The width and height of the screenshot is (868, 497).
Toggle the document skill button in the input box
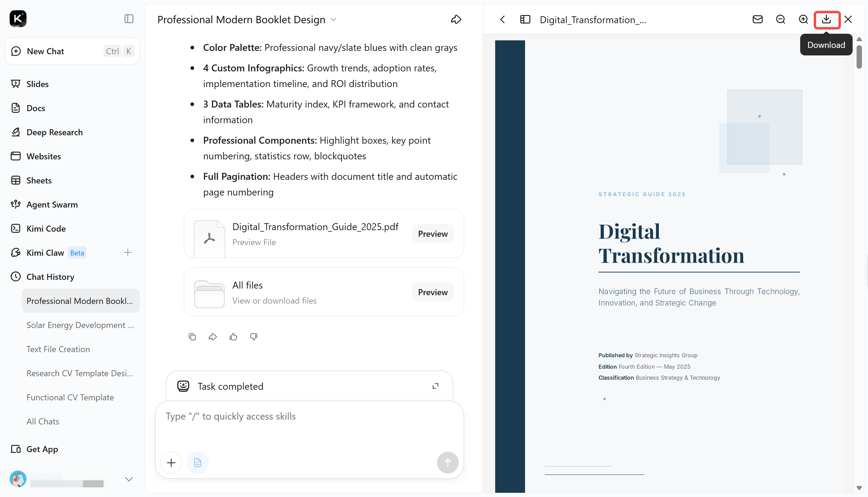197,463
